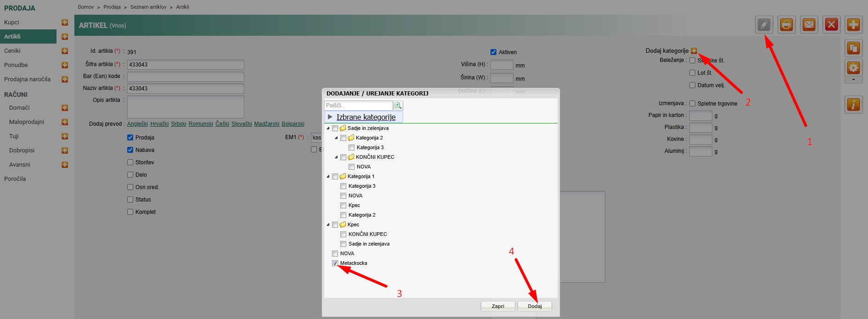The height and width of the screenshot is (319, 868).
Task: Click Angleški translation link
Action: pos(138,124)
